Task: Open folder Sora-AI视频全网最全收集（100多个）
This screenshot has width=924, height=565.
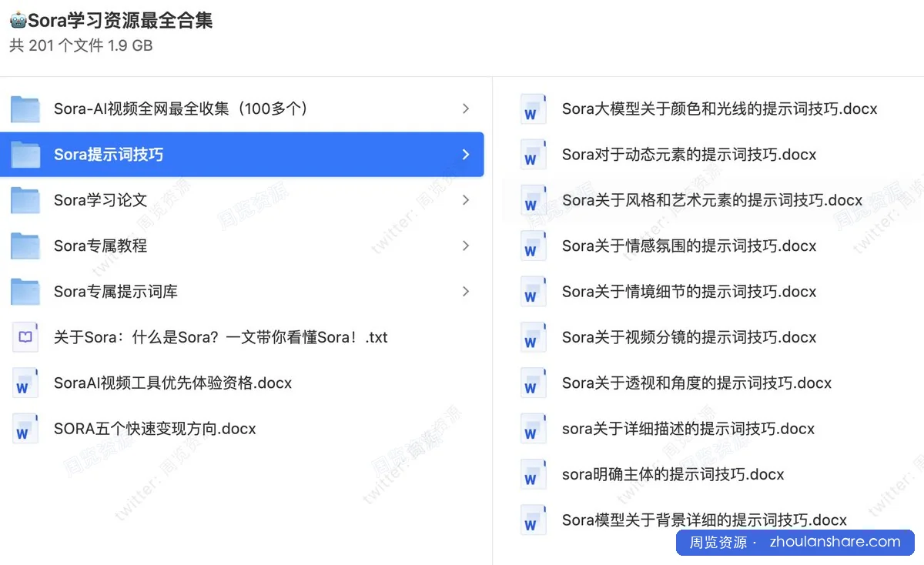Action: (182, 109)
